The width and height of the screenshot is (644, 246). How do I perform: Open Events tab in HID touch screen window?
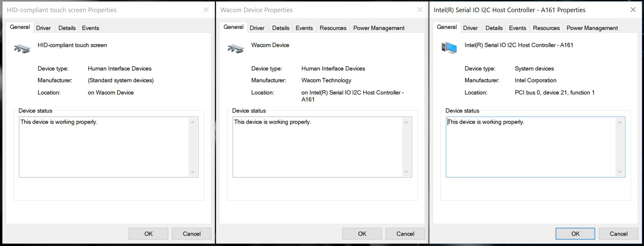91,28
